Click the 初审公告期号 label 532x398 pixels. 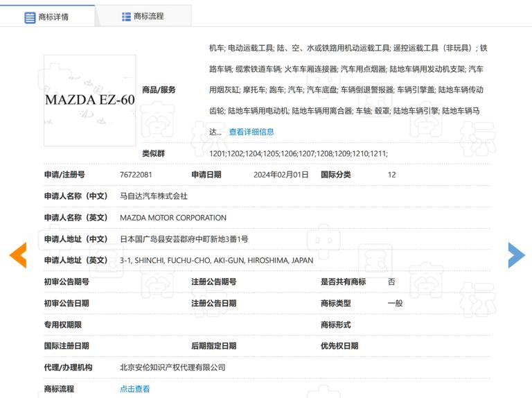click(66, 282)
